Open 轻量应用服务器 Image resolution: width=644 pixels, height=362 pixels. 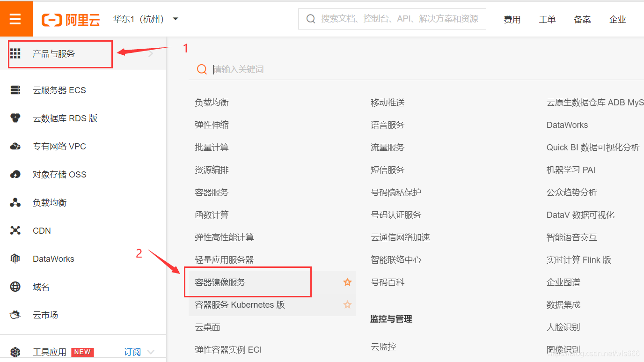pos(224,260)
